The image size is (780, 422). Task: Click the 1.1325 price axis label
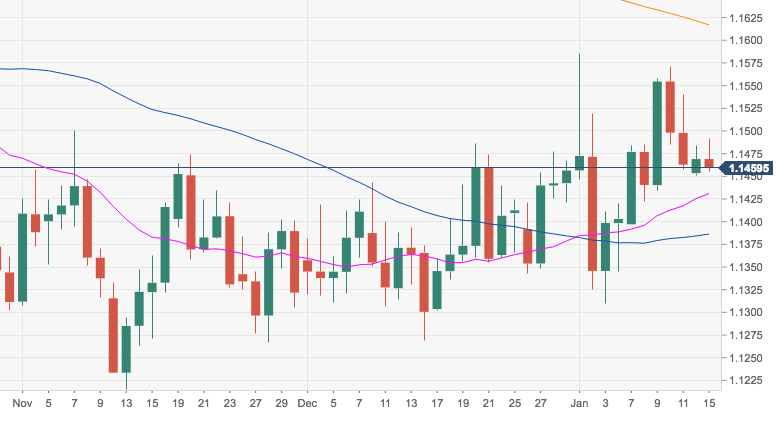(746, 290)
